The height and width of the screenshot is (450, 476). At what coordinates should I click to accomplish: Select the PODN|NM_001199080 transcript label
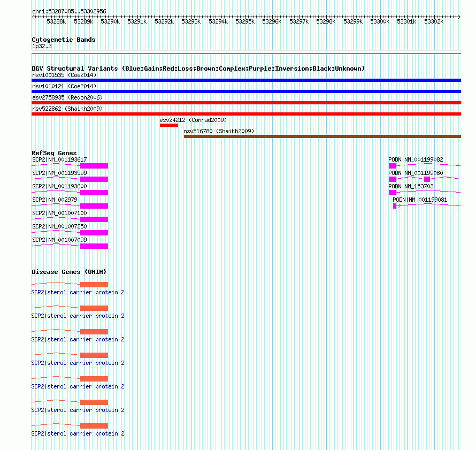click(x=416, y=173)
